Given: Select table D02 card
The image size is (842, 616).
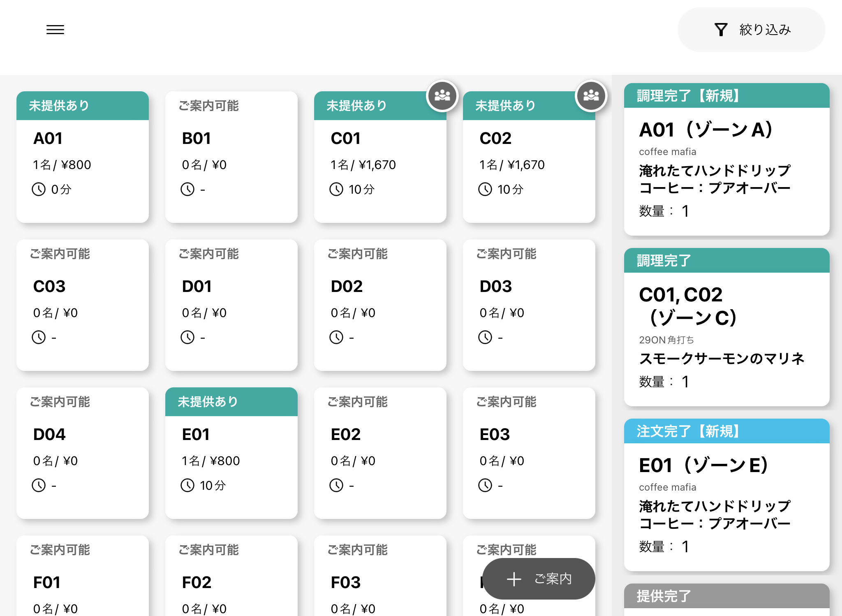Looking at the screenshot, I should (380, 304).
